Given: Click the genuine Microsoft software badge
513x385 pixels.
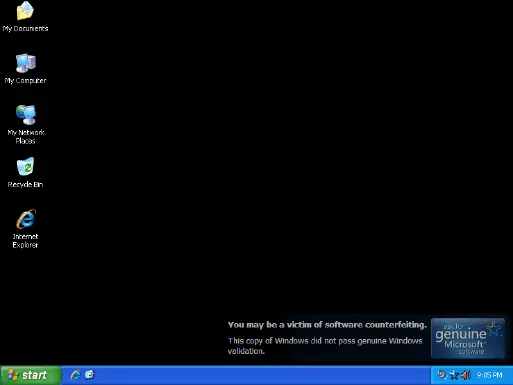Looking at the screenshot, I should [x=468, y=338].
